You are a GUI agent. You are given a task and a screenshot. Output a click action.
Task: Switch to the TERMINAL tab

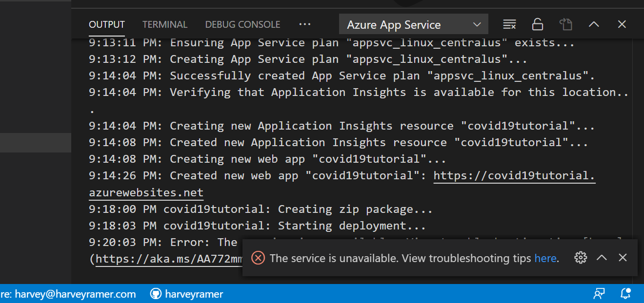[165, 24]
